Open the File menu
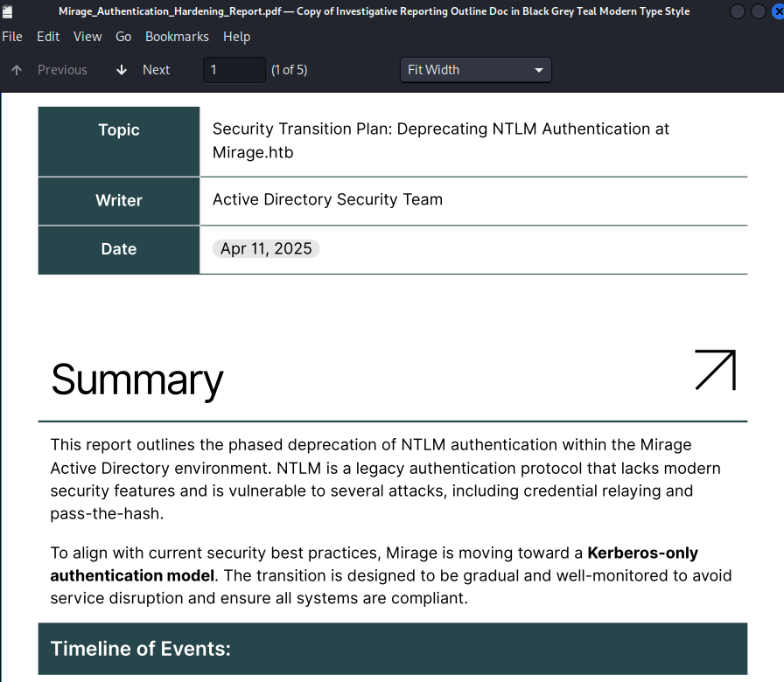784x682 pixels. tap(12, 37)
